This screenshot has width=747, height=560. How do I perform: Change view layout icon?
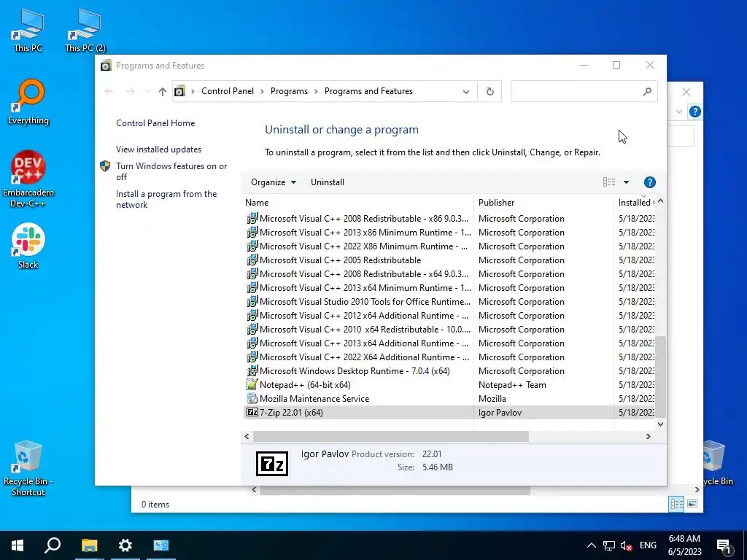click(609, 182)
